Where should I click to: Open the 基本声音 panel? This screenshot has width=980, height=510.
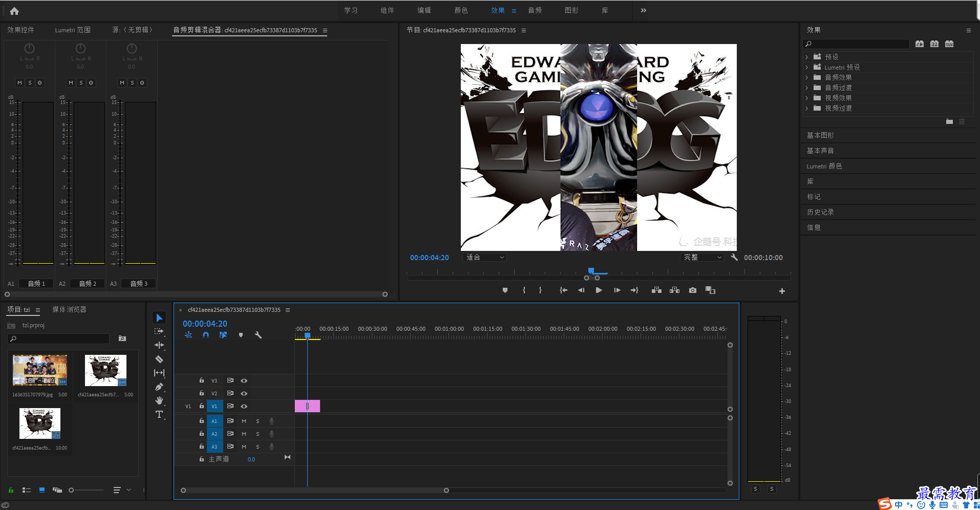(x=820, y=151)
